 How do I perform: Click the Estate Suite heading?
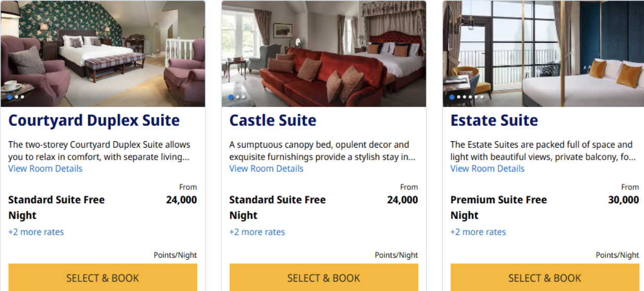coord(494,120)
